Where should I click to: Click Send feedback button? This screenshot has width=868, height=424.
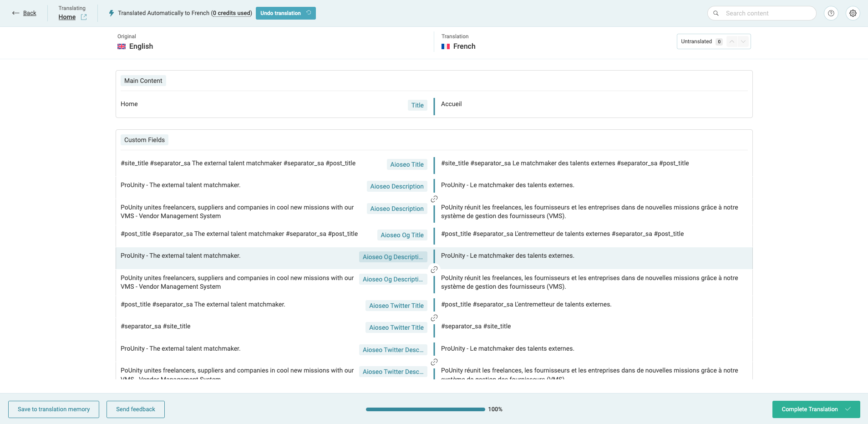136,409
